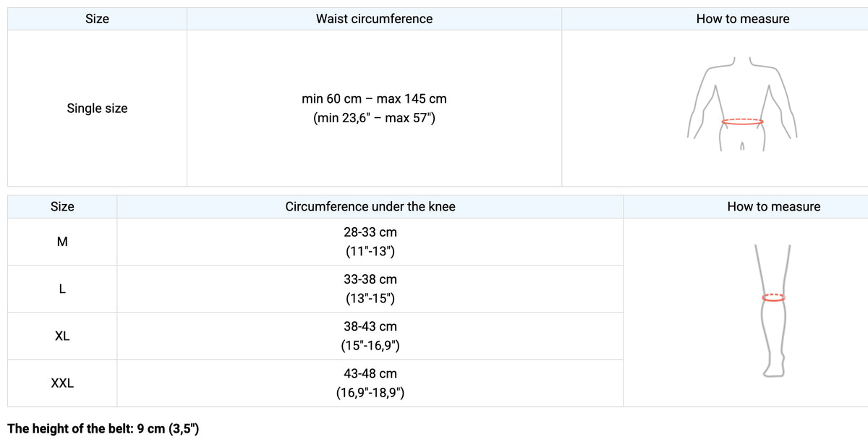The width and height of the screenshot is (868, 445).
Task: Click "How to measure" above the leg illustration
Action: [774, 207]
